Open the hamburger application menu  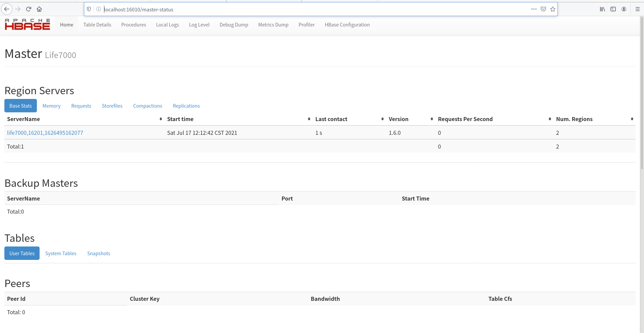638,9
